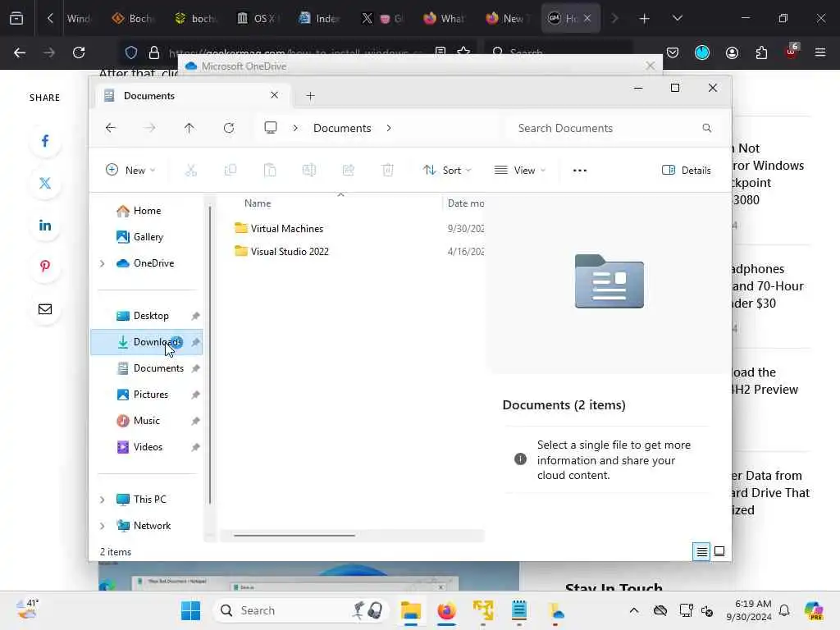The image size is (840, 630).
Task: Select Gallery in navigation pane
Action: tap(146, 237)
